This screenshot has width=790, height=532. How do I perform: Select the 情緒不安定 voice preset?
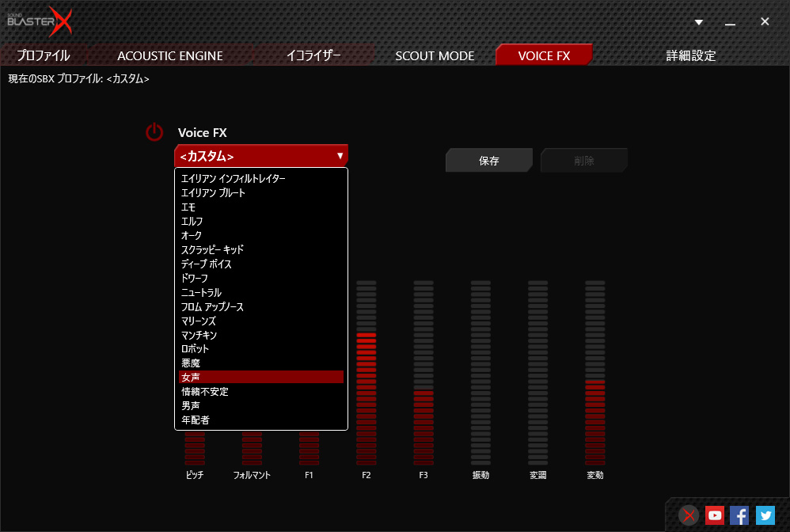[261, 391]
